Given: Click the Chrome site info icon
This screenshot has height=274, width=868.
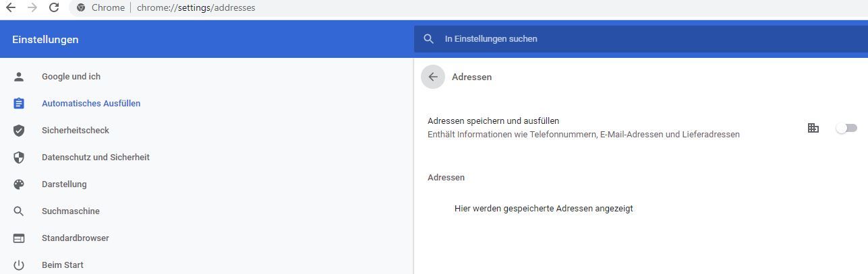Looking at the screenshot, I should pyautogui.click(x=81, y=7).
